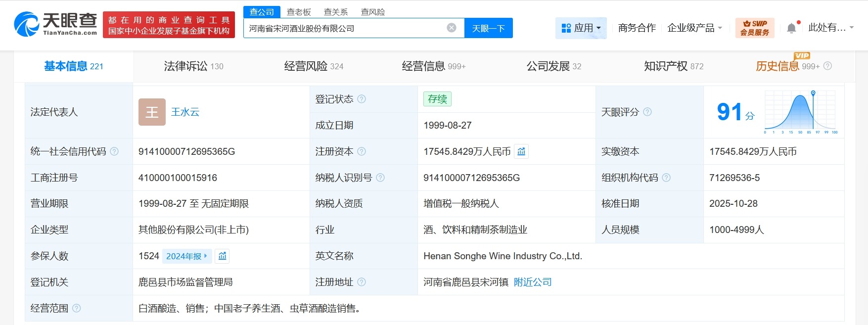The width and height of the screenshot is (868, 325).
Task: Select the 查公司 search tab
Action: (262, 12)
